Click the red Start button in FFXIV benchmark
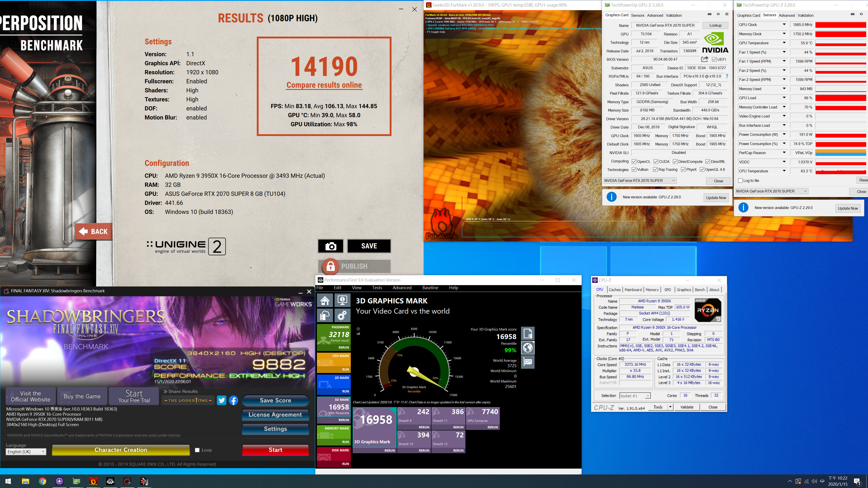The width and height of the screenshot is (868, 488). click(x=275, y=450)
